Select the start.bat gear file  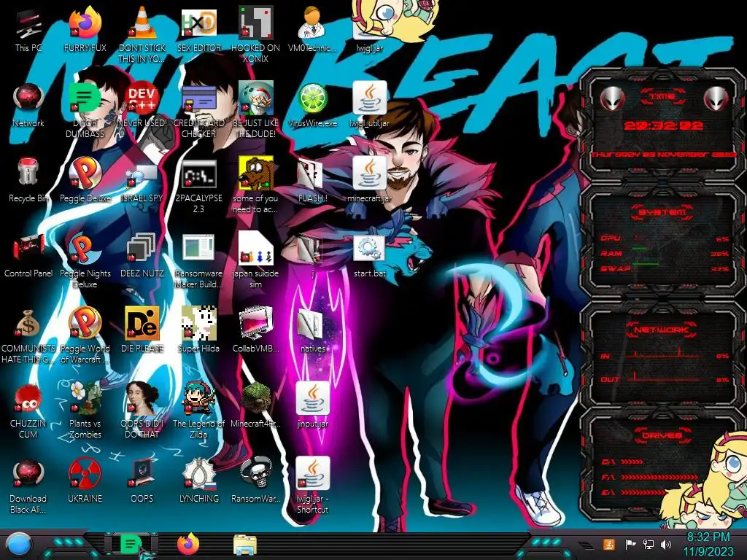click(370, 255)
